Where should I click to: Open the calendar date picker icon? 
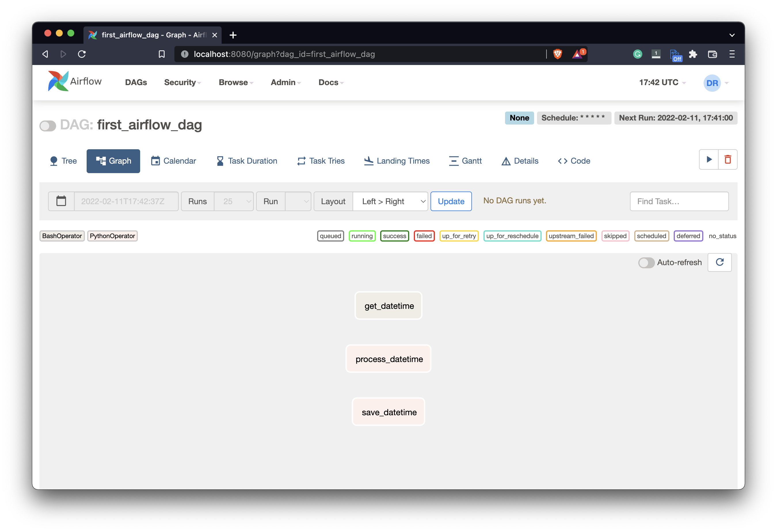point(61,201)
